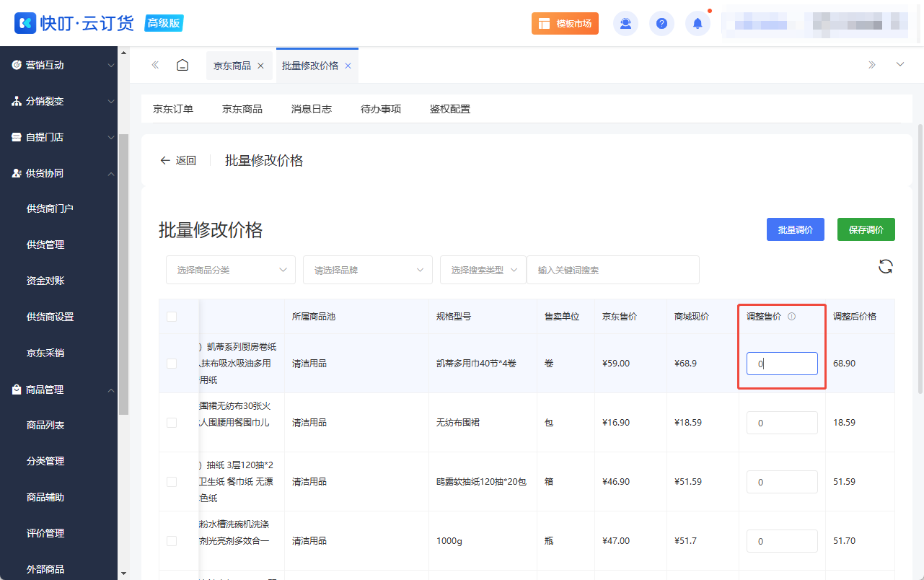Screen dimensions: 924x580
Task: Click the keyword search input field
Action: pos(613,270)
